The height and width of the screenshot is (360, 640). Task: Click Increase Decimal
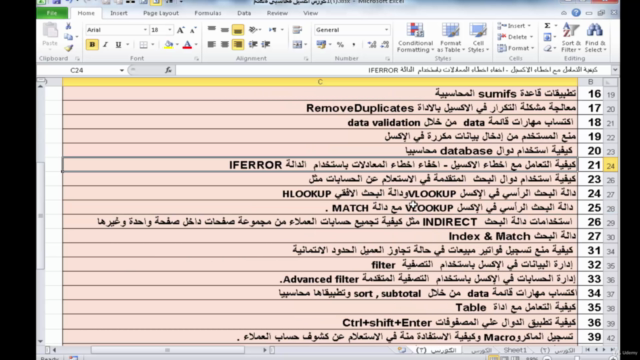point(371,44)
